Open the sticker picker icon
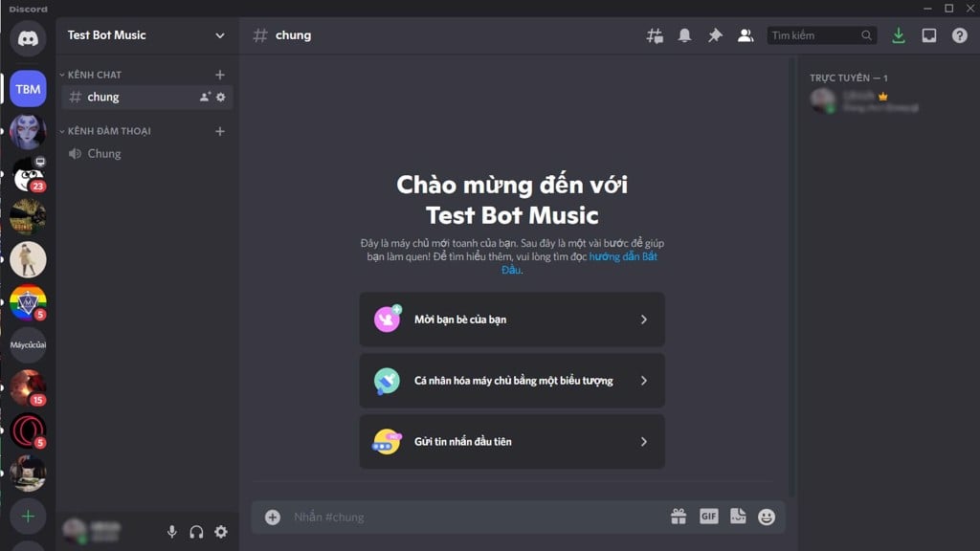This screenshot has height=551, width=980. pos(738,517)
